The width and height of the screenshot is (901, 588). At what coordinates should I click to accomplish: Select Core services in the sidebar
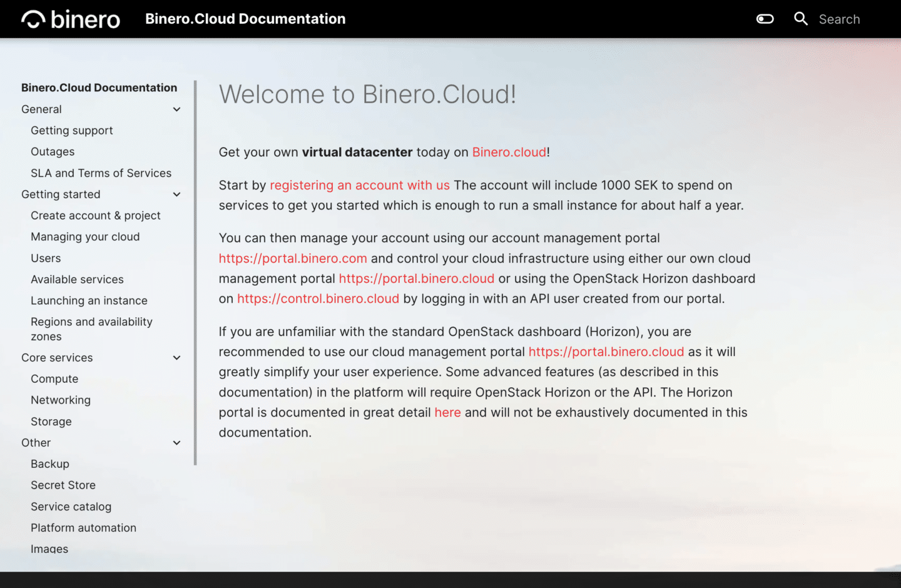[x=57, y=358]
